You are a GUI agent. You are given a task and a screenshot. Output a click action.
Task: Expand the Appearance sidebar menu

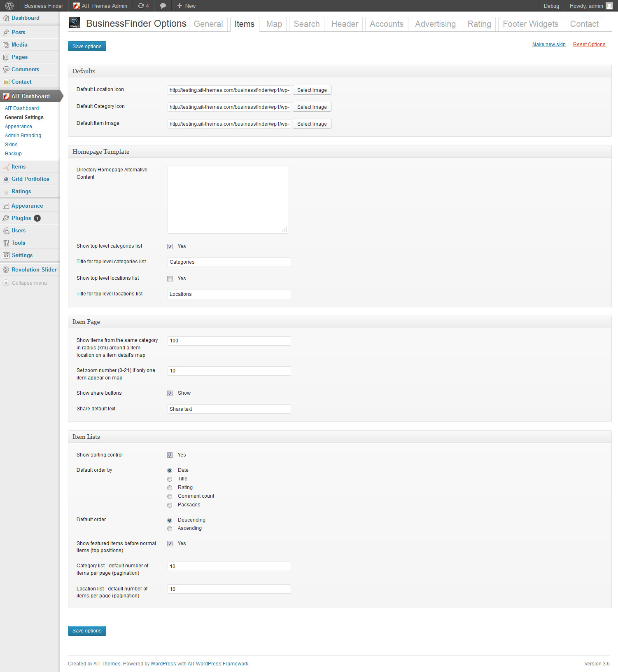tap(27, 206)
